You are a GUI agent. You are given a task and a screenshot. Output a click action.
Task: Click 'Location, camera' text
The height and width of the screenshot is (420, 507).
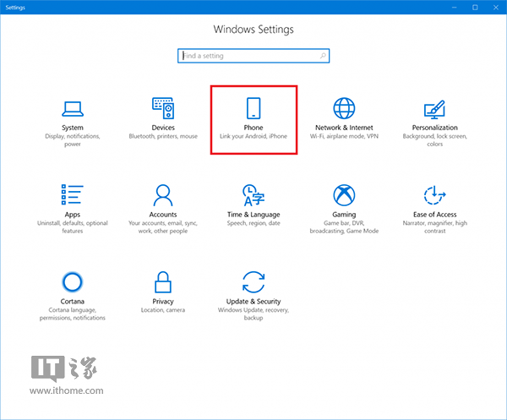(x=163, y=310)
